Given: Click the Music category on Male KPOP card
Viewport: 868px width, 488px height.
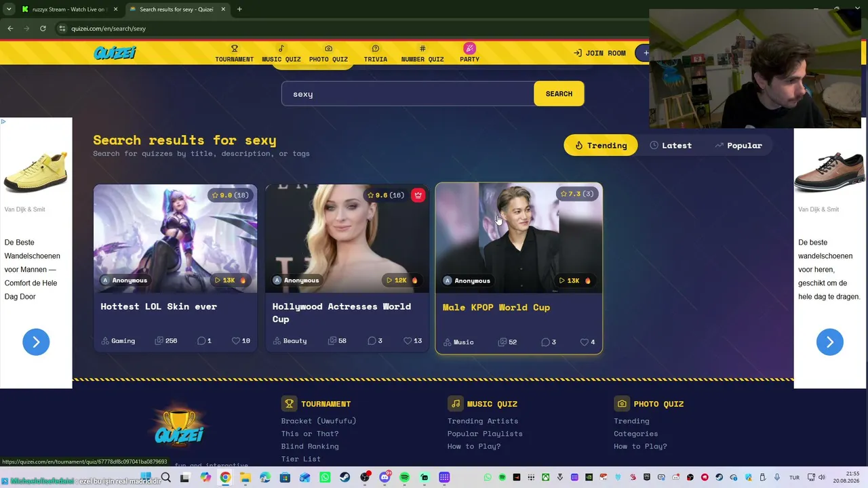Looking at the screenshot, I should coord(458,342).
